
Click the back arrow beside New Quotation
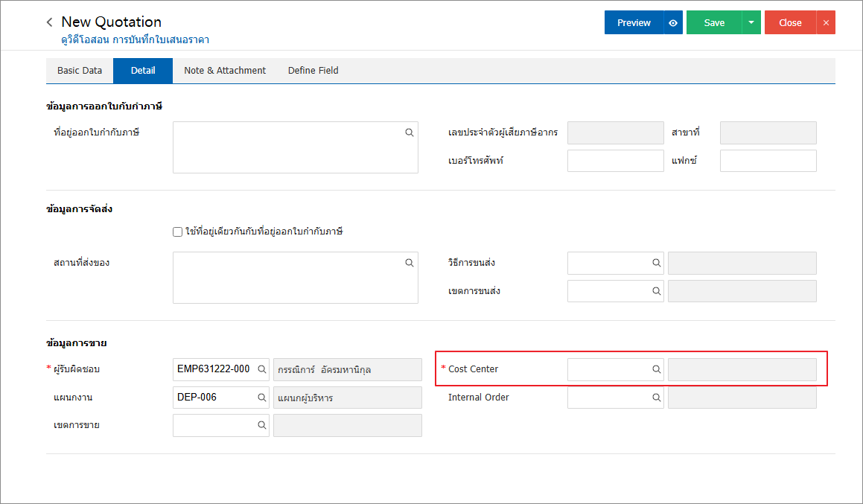pos(50,22)
